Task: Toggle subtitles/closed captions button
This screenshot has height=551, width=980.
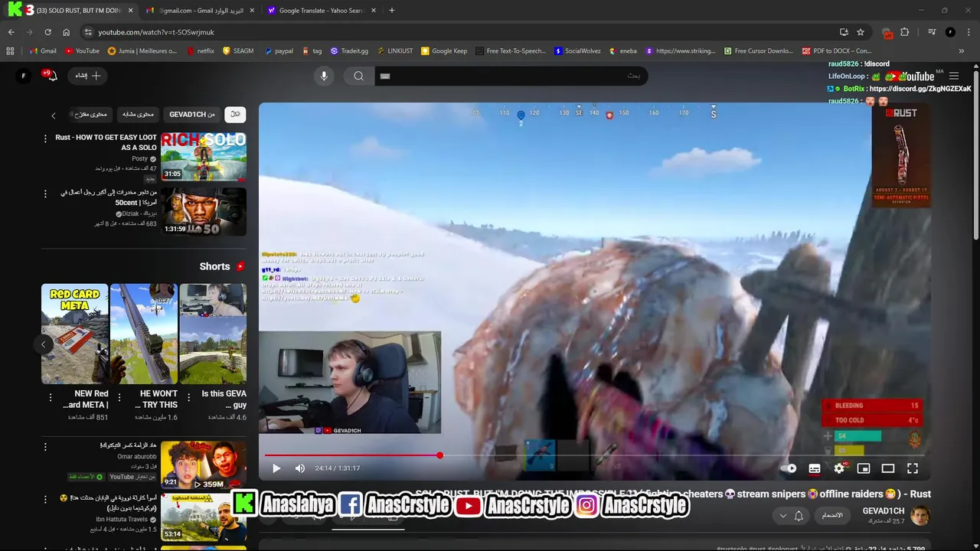Action: click(815, 468)
